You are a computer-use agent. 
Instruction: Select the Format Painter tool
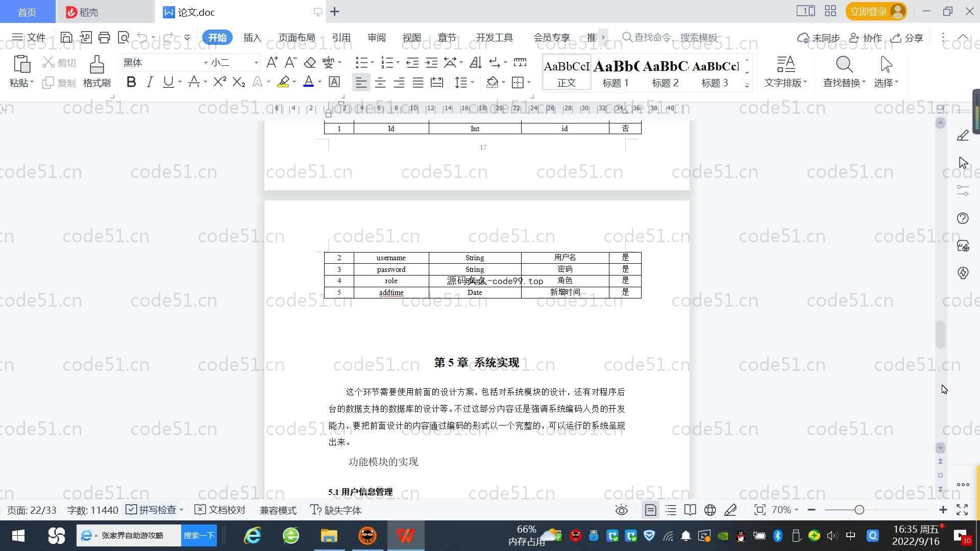(96, 72)
